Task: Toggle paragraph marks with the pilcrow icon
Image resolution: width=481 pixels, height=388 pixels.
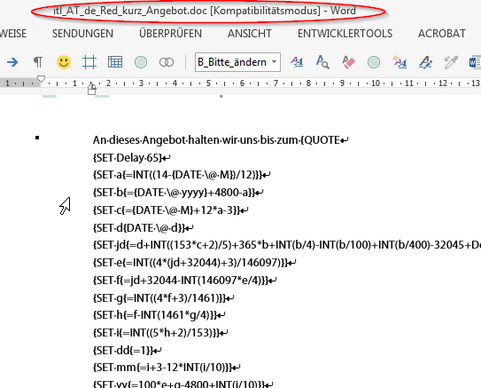Action: pos(38,62)
